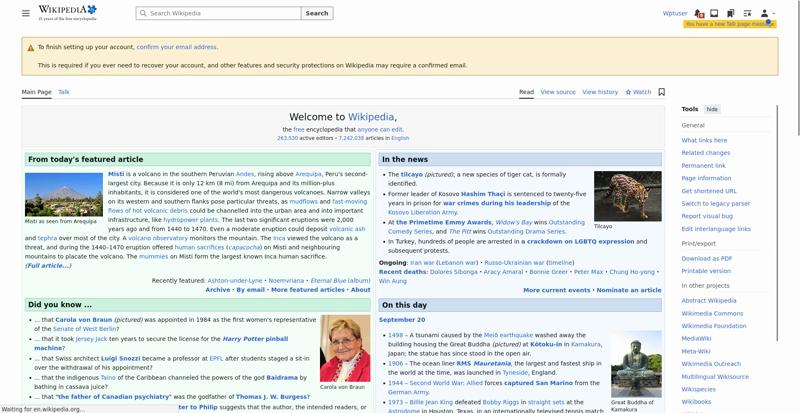The width and height of the screenshot is (800, 413).
Task: Go to Wikipedia logo home link
Action: click(67, 13)
